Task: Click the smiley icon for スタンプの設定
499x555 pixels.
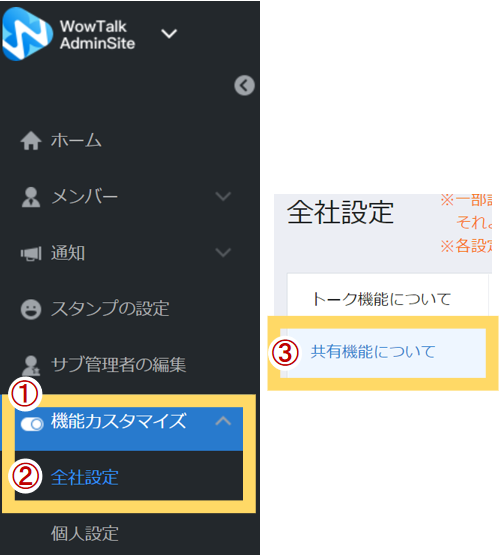Action: [x=31, y=309]
